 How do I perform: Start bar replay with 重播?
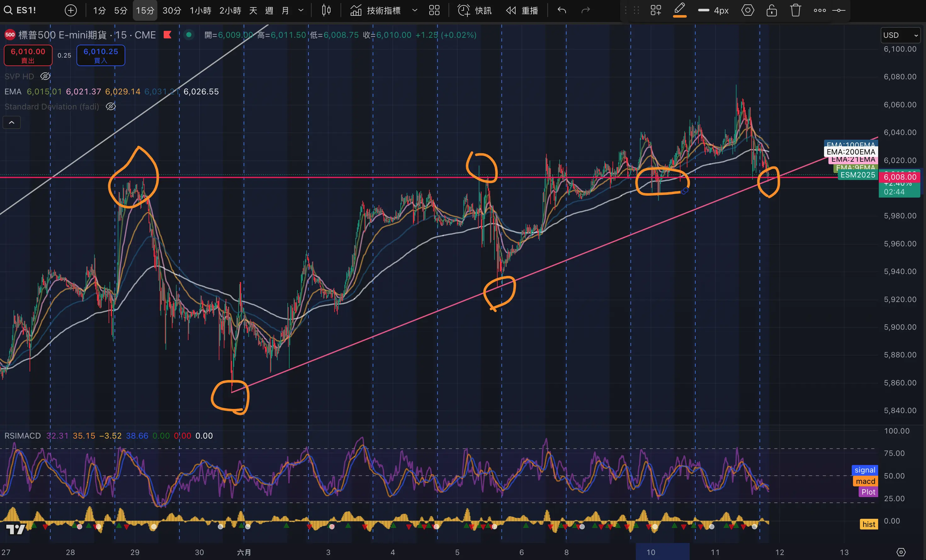(522, 10)
